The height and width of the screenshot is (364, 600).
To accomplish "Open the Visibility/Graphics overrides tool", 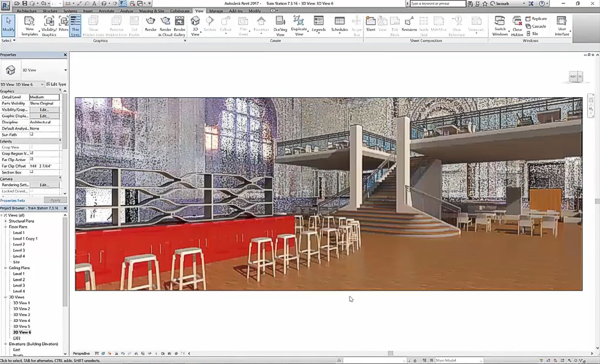I will click(49, 26).
